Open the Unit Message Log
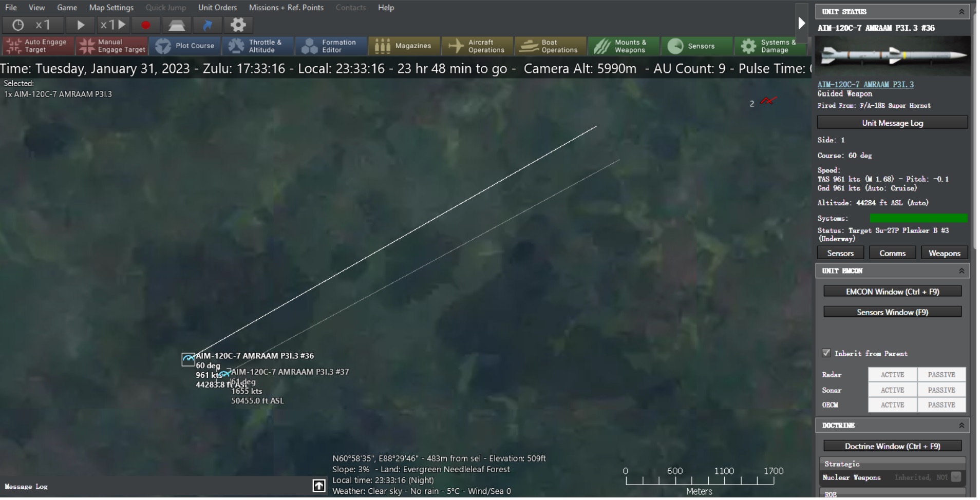Image resolution: width=980 pixels, height=500 pixels. 893,123
